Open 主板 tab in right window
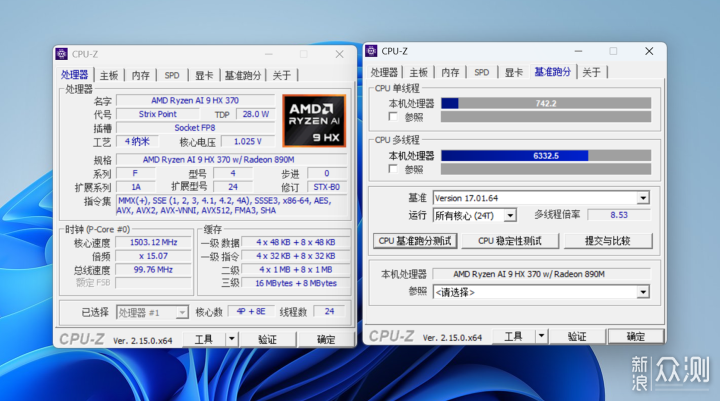Screen dimensions: 720x401 tap(419, 72)
